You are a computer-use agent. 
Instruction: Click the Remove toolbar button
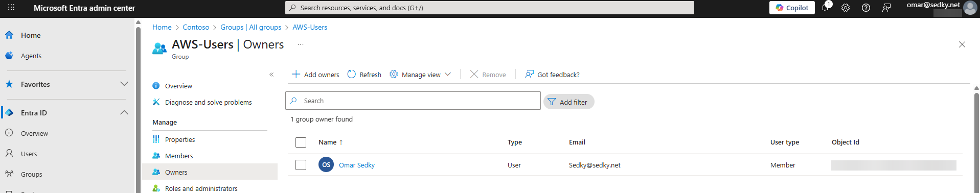pyautogui.click(x=488, y=75)
